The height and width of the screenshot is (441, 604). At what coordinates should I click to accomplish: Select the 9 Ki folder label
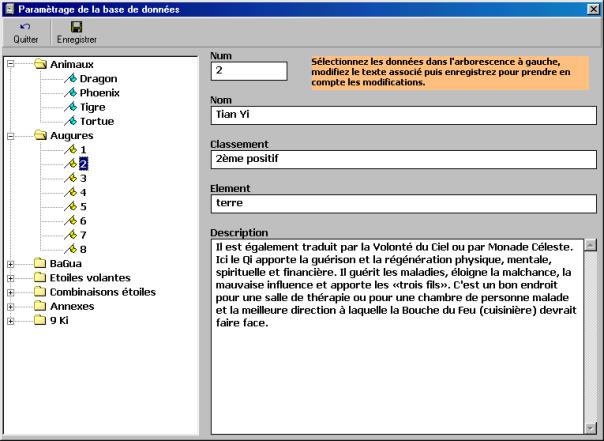click(59, 320)
